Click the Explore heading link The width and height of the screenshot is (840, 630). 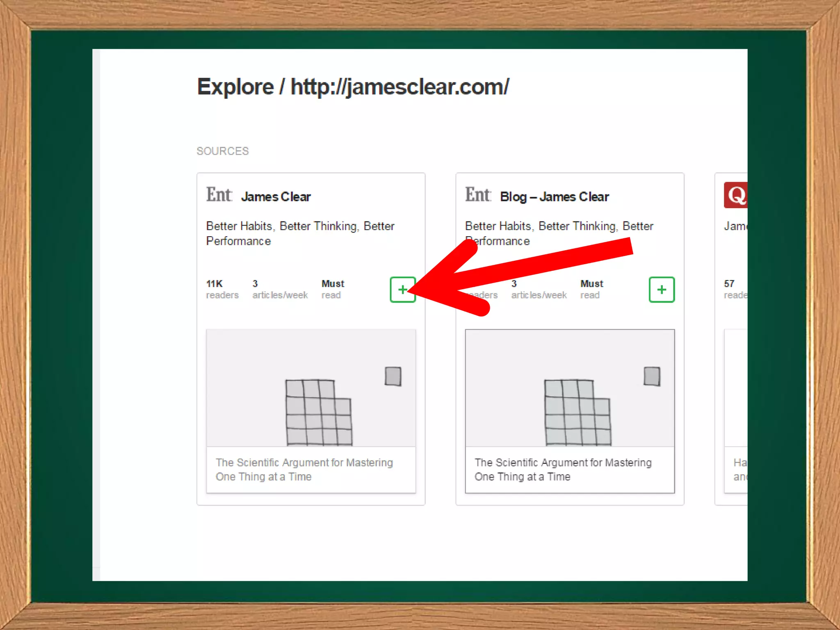pyautogui.click(x=235, y=87)
